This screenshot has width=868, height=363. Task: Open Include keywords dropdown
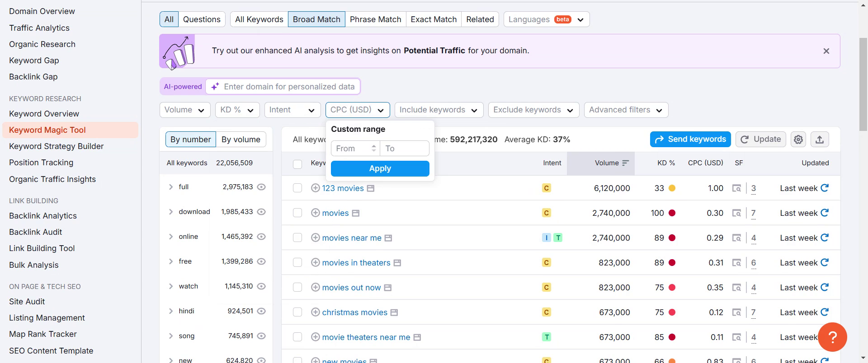pyautogui.click(x=439, y=110)
